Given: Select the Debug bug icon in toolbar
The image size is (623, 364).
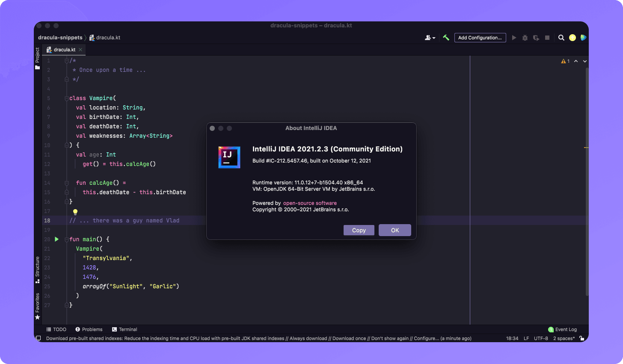Looking at the screenshot, I should pos(525,38).
